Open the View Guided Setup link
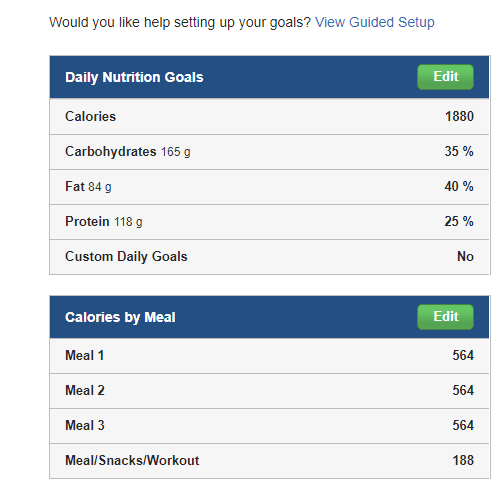The image size is (501, 484). click(375, 22)
